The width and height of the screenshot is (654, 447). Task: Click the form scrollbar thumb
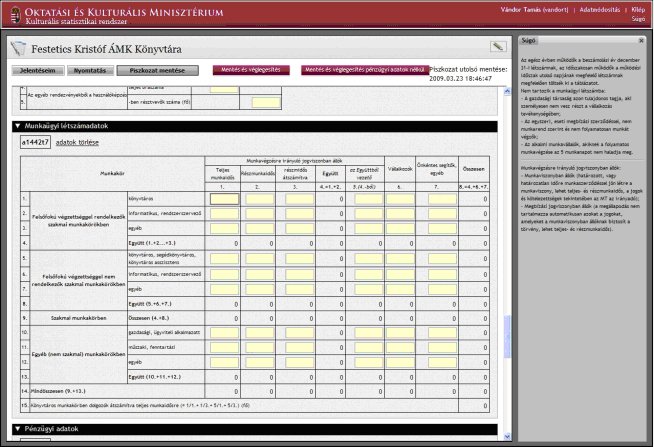pyautogui.click(x=507, y=337)
